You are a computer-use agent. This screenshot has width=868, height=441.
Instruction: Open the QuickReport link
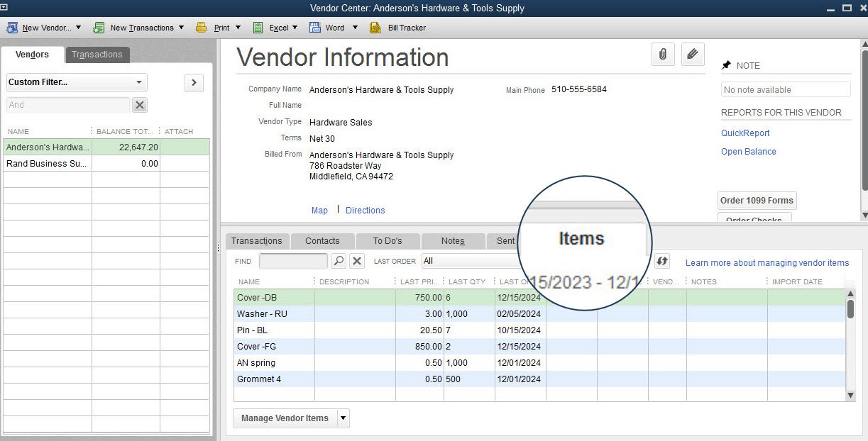(x=745, y=133)
